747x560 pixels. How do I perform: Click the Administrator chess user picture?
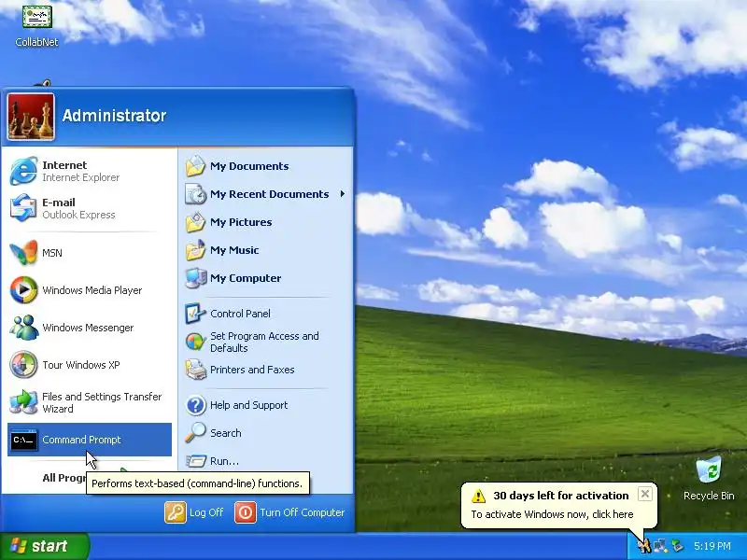pyautogui.click(x=31, y=117)
